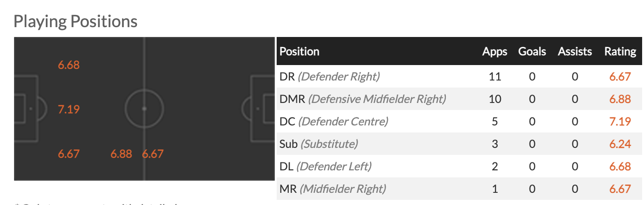
Task: Click the 11 apps value for DR
Action: click(494, 76)
